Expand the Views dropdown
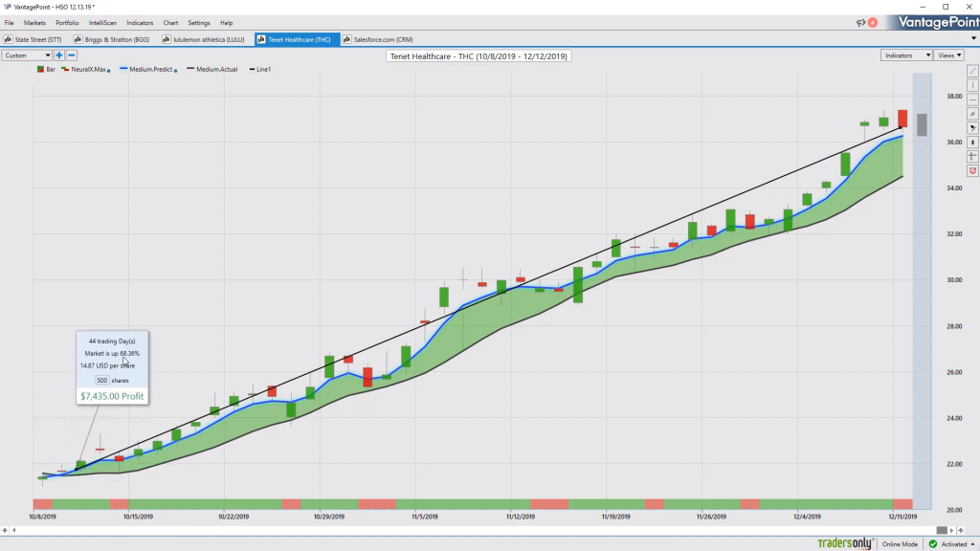 [949, 55]
